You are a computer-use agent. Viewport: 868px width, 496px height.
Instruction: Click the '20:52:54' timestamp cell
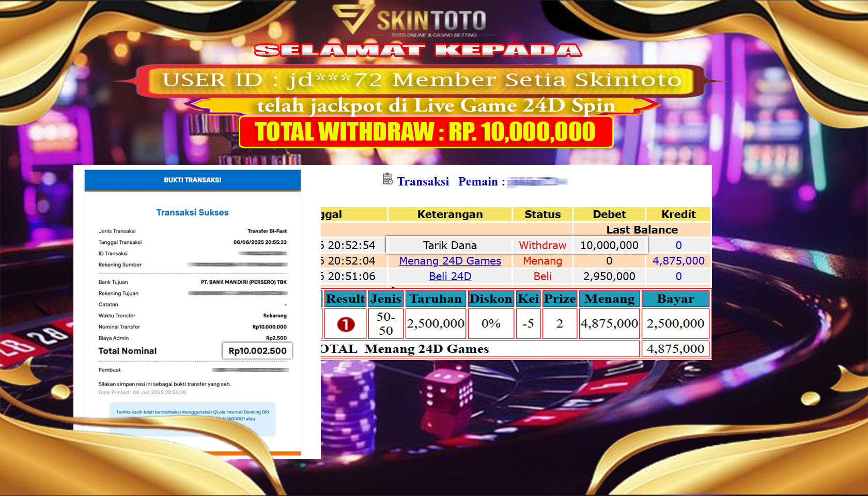click(x=353, y=245)
